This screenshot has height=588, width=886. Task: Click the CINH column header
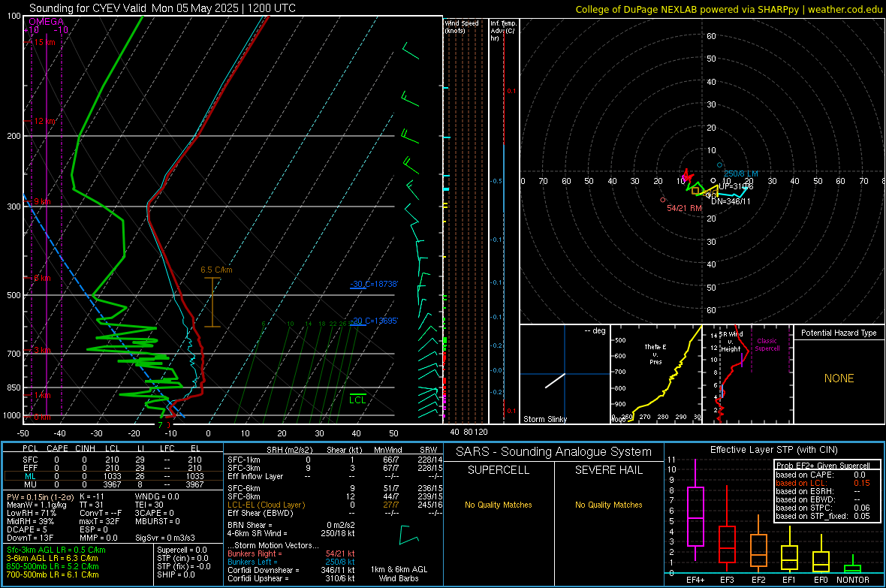(85, 448)
